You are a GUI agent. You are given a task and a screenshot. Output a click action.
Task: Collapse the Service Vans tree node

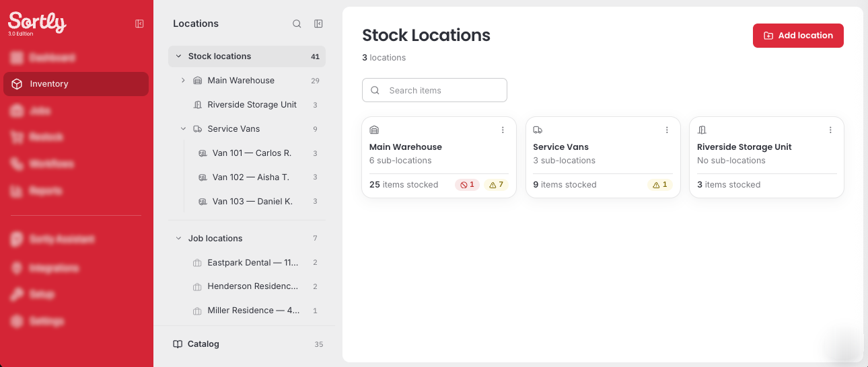[183, 129]
